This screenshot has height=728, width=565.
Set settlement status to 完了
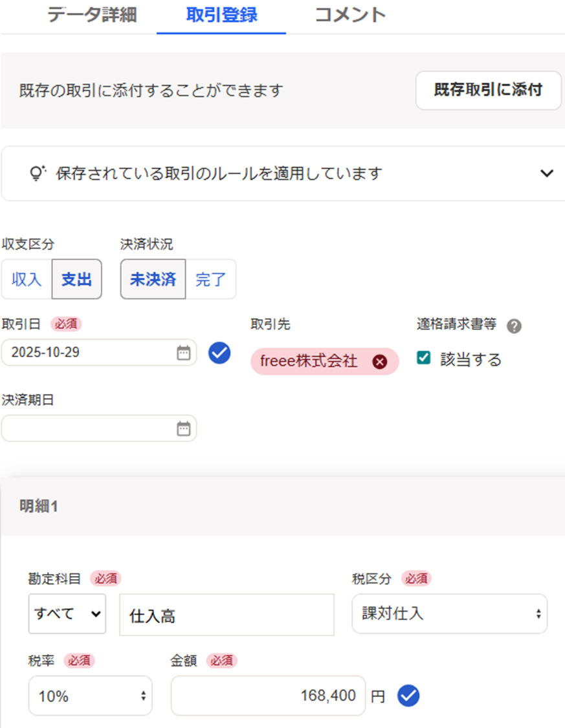point(211,280)
